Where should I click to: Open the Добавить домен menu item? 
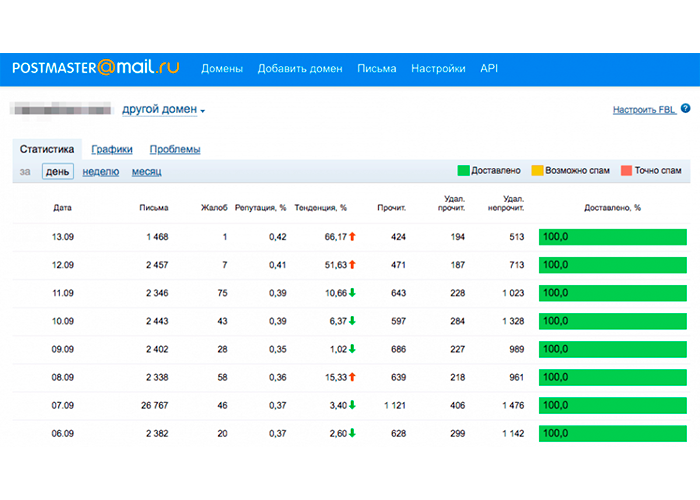[300, 69]
